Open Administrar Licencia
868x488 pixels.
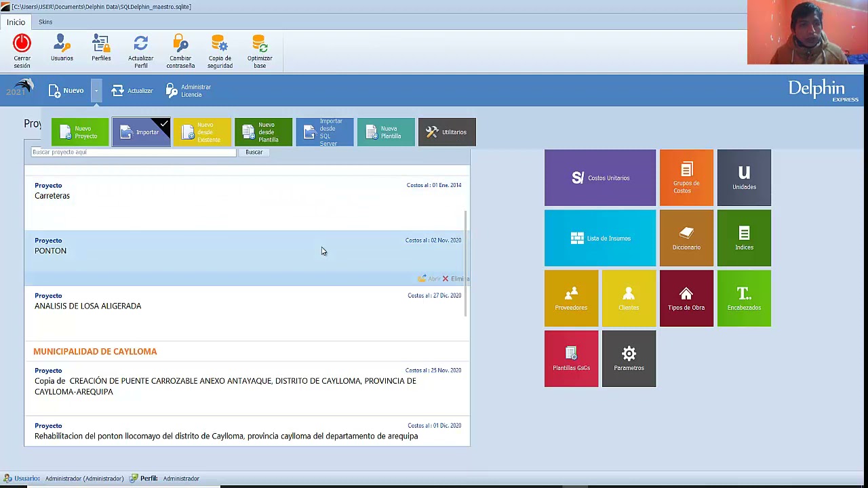tap(189, 90)
